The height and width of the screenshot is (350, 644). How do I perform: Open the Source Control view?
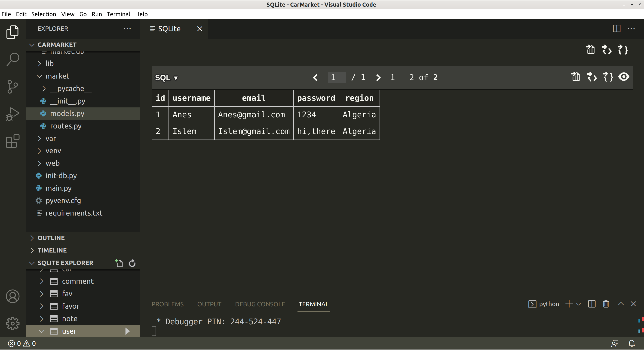click(x=12, y=87)
